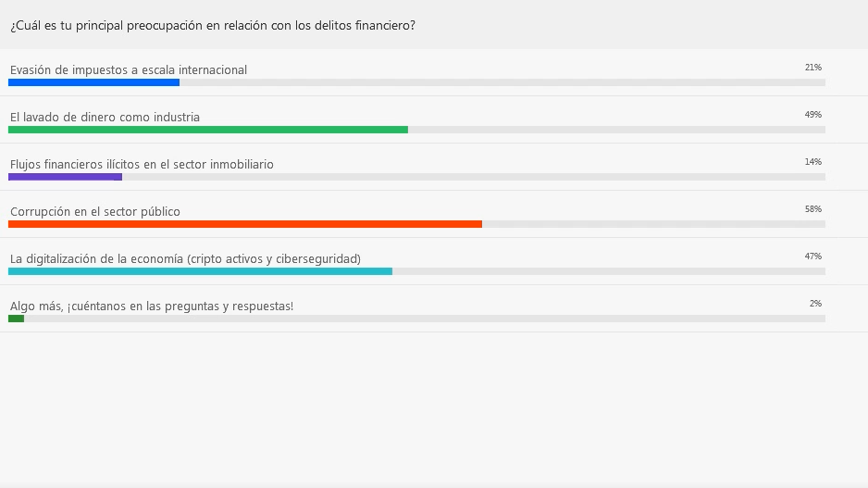868x488 pixels.
Task: Click the empty gray track of corruption bar
Action: (653, 224)
